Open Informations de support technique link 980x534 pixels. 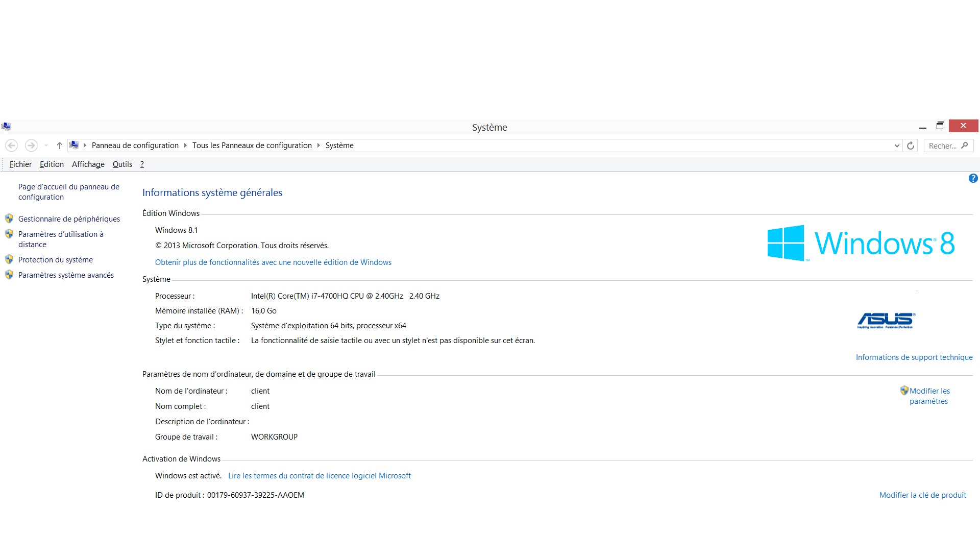(x=914, y=357)
